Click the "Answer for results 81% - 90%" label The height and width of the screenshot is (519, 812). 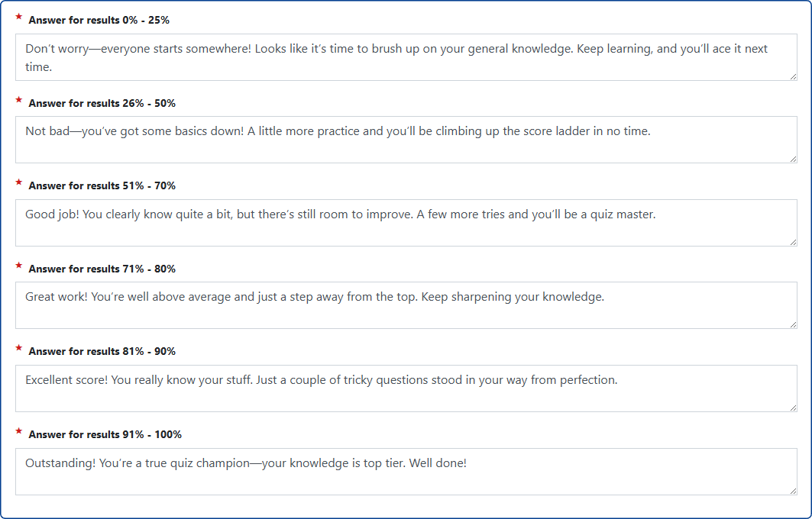[102, 351]
